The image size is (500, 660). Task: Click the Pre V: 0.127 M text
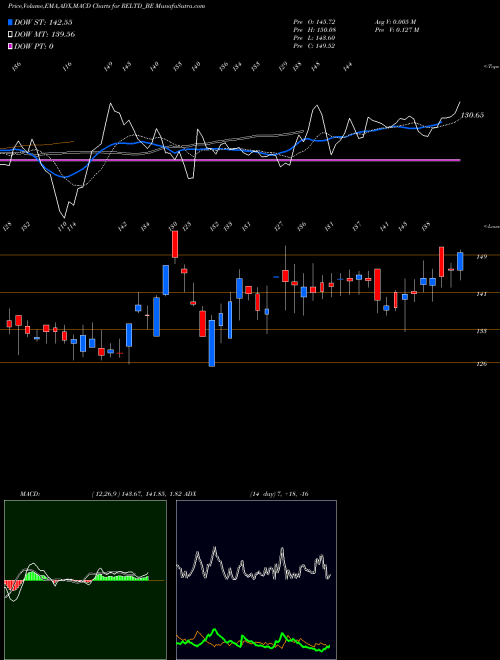[x=396, y=29]
